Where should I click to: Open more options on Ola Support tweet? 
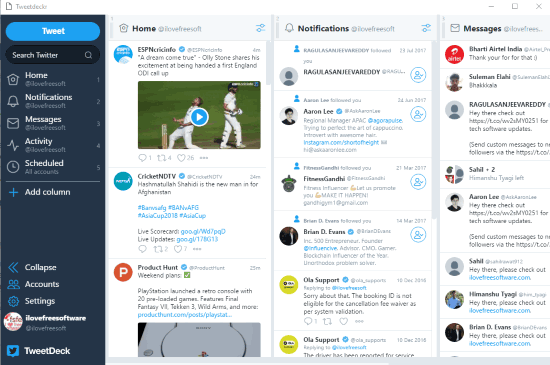[x=359, y=321]
